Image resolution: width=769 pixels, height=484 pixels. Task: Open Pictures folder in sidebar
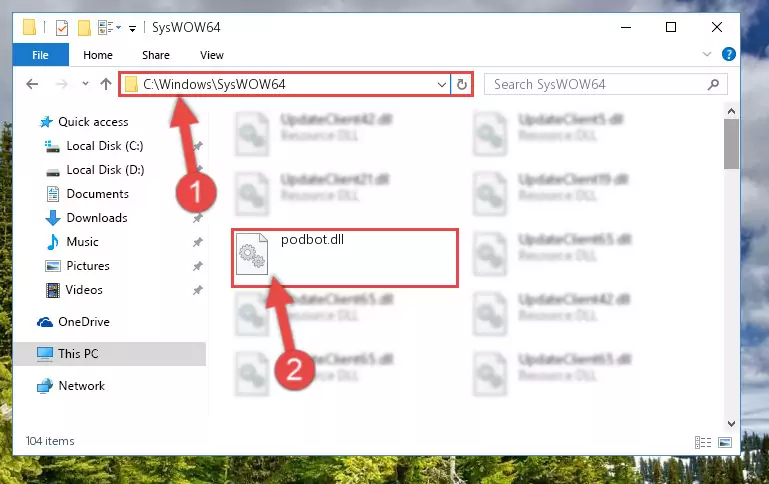click(x=88, y=266)
